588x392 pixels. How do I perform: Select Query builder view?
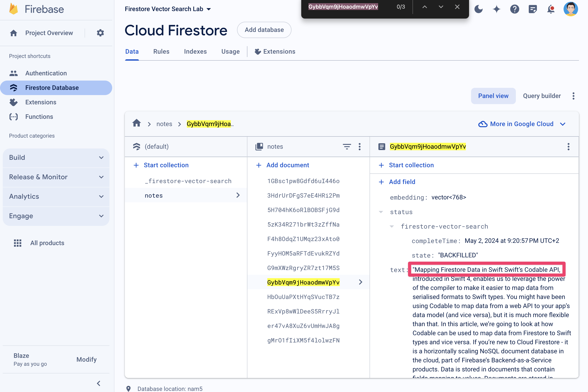pyautogui.click(x=542, y=96)
